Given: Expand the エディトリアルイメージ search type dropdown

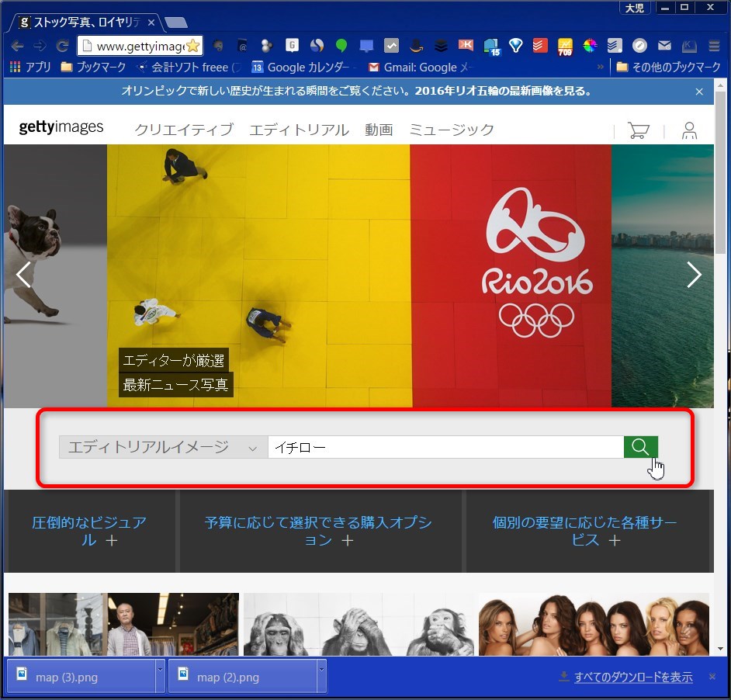Looking at the screenshot, I should pyautogui.click(x=163, y=447).
